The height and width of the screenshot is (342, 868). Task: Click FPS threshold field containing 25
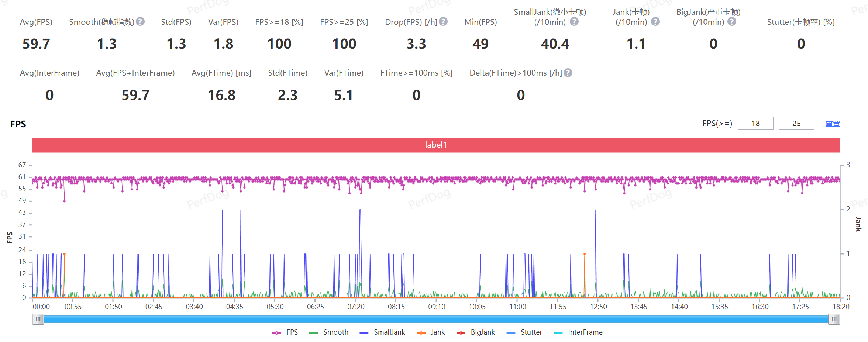pos(796,124)
